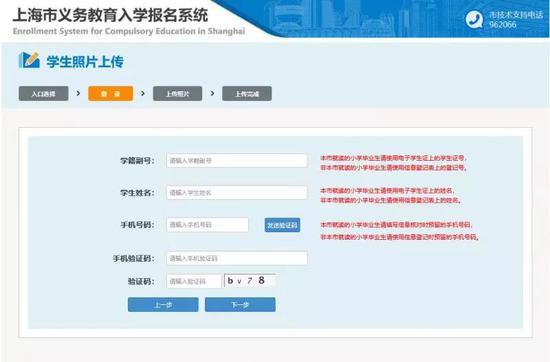Select the 入口选择 step
The image size is (550, 362).
click(43, 94)
